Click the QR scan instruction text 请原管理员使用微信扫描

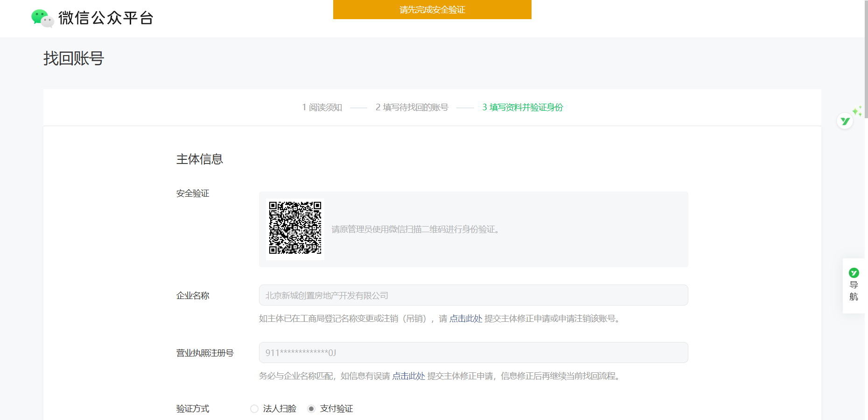417,229
